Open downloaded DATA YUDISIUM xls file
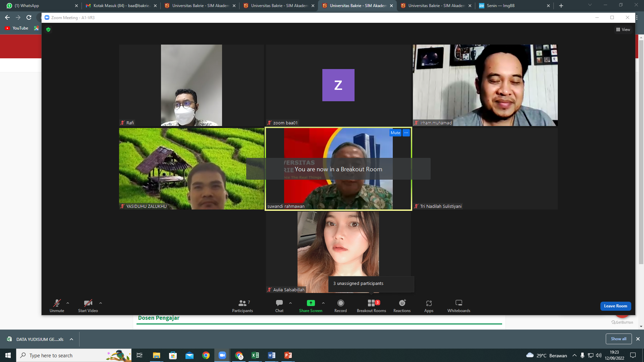This screenshot has width=644, height=362. (35, 339)
